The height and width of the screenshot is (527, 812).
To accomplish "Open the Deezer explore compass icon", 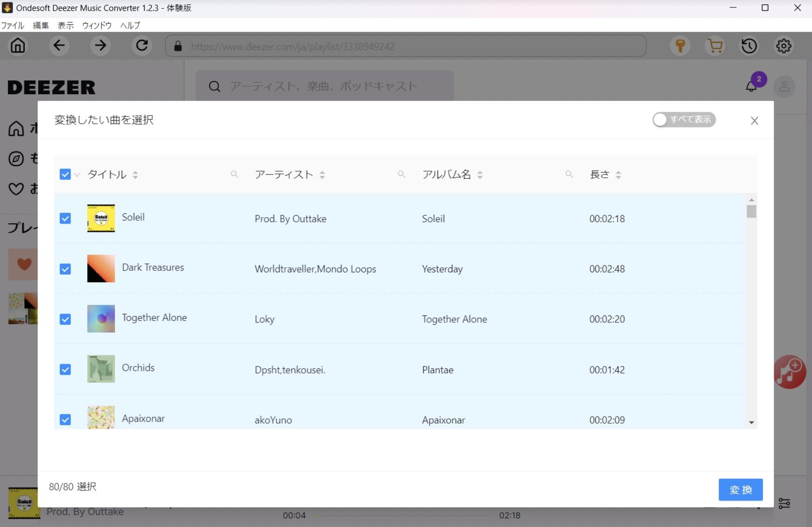I will click(16, 159).
